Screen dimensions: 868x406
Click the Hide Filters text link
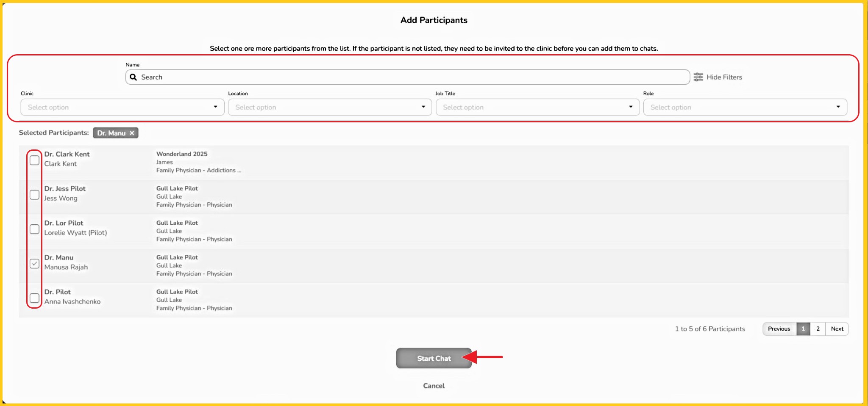tap(724, 77)
